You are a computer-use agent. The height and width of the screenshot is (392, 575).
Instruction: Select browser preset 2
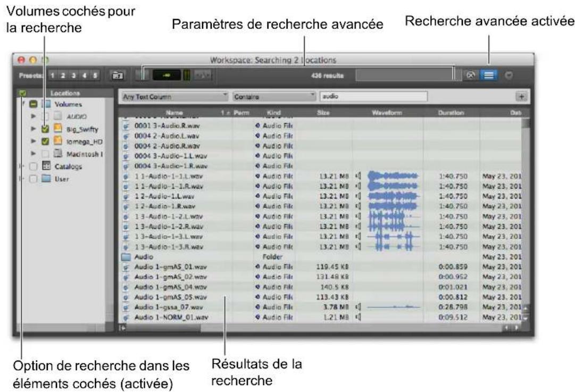tap(63, 76)
